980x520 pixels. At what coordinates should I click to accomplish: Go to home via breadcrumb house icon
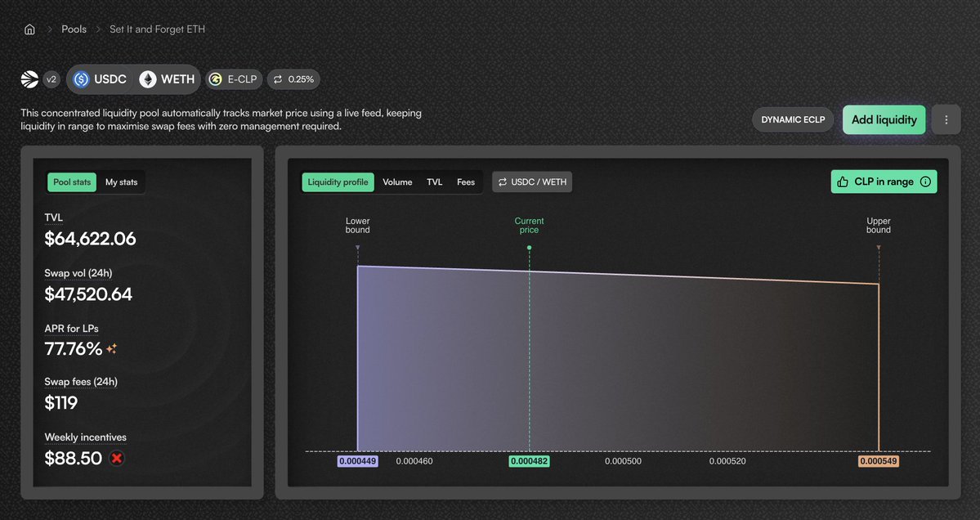29,29
